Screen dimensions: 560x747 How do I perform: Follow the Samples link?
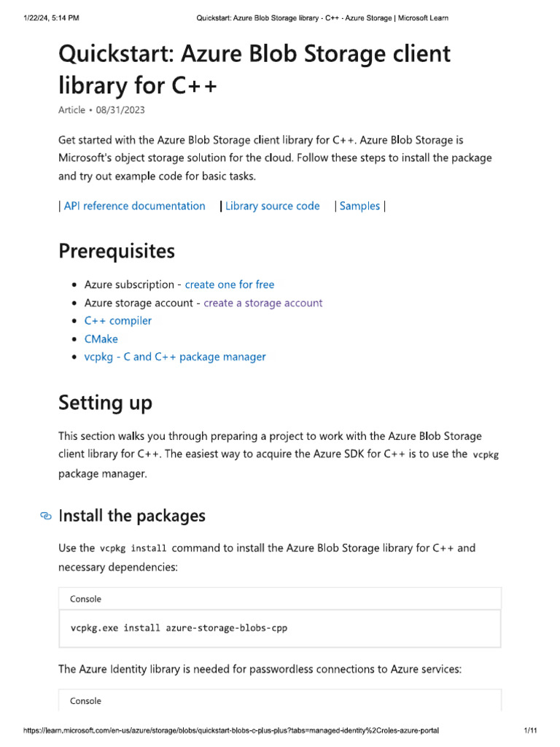click(359, 206)
